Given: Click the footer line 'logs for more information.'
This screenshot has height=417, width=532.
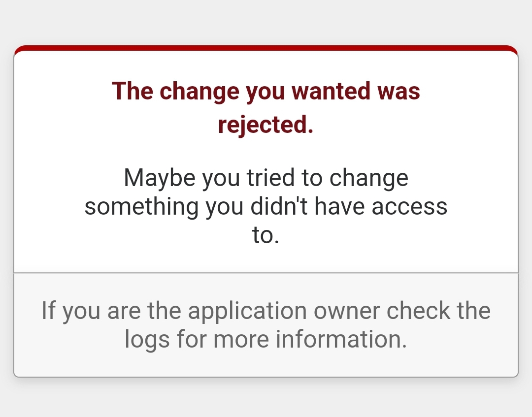Looking at the screenshot, I should [266, 339].
